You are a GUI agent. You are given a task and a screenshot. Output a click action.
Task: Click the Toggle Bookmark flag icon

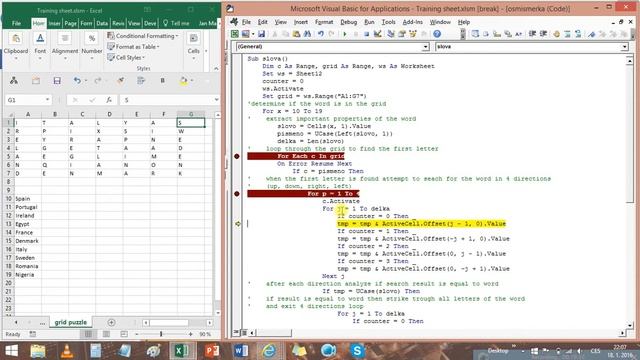pyautogui.click(x=591, y=34)
